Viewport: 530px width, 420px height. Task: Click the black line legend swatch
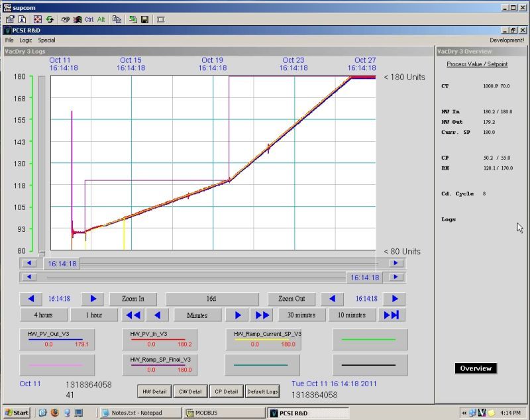pos(370,365)
